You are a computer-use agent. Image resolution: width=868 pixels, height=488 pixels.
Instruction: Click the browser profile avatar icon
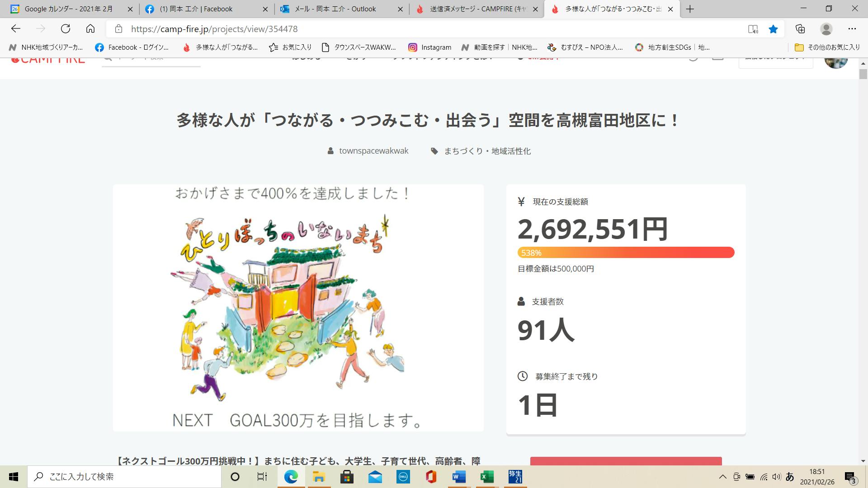(x=826, y=29)
